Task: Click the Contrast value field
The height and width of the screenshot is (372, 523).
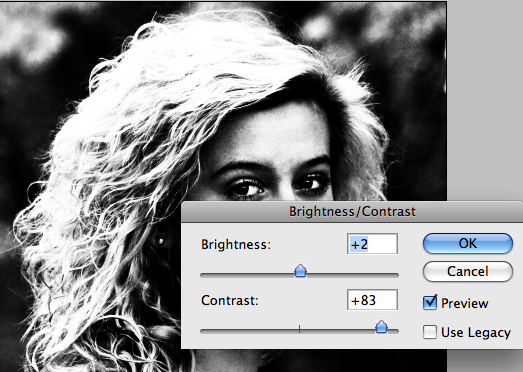Action: [372, 300]
